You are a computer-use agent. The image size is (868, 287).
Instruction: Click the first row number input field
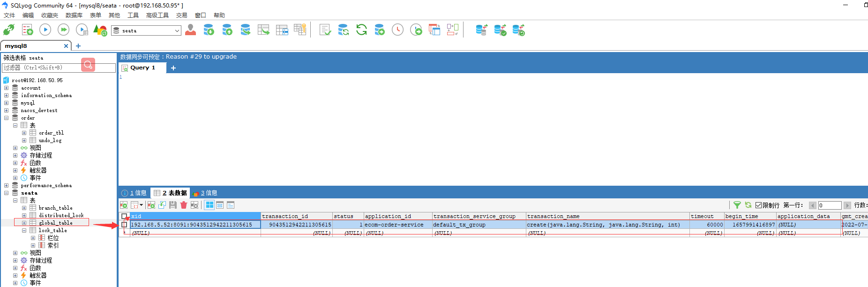pyautogui.click(x=830, y=205)
